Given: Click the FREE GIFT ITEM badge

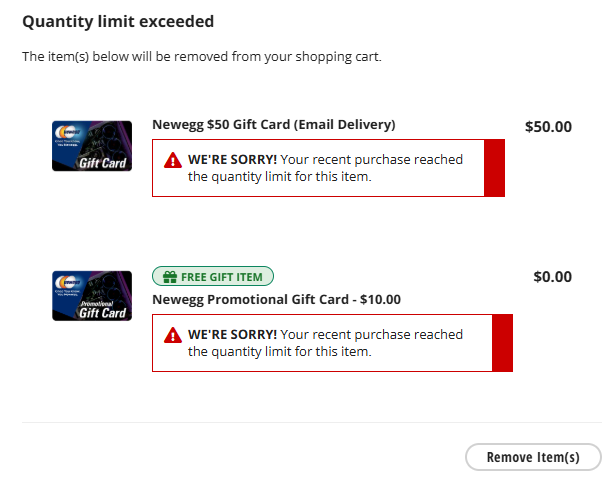Looking at the screenshot, I should [212, 277].
